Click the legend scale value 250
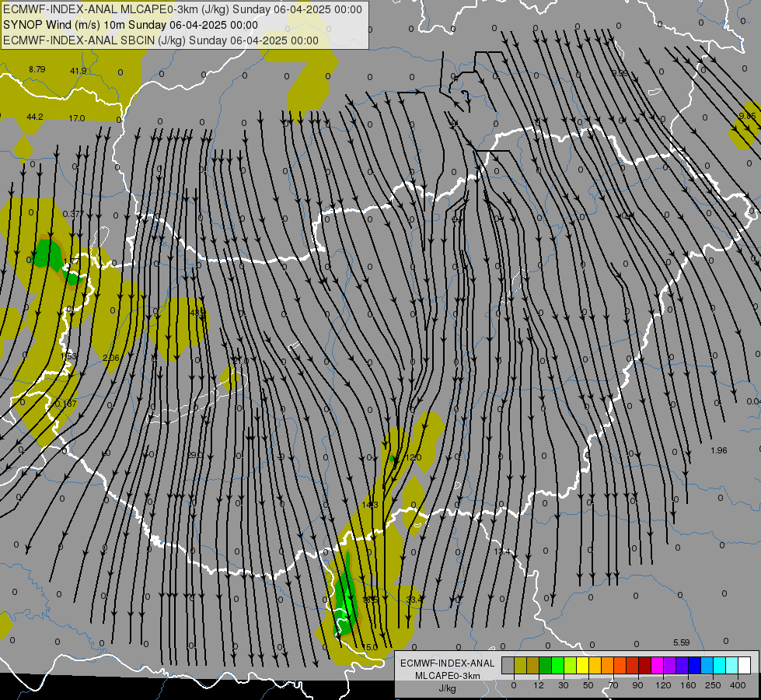Screen dimensions: 761x700 713,685
